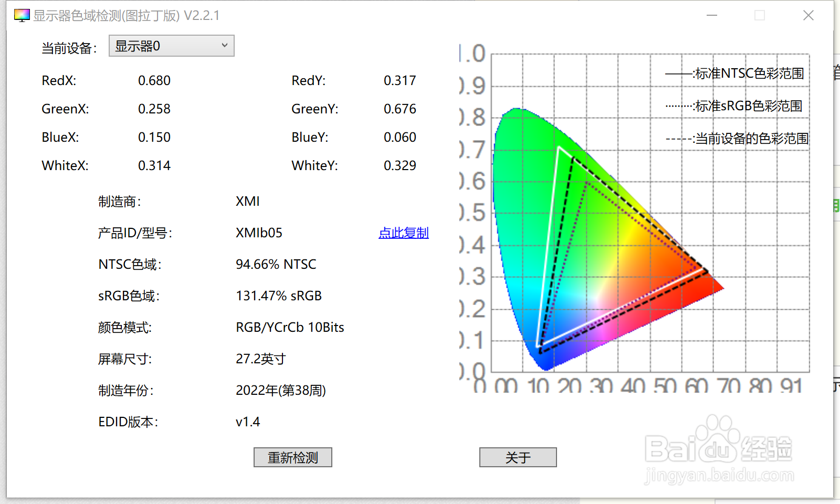Click the sRGB色域 label
This screenshot has width=840, height=504.
point(129,296)
